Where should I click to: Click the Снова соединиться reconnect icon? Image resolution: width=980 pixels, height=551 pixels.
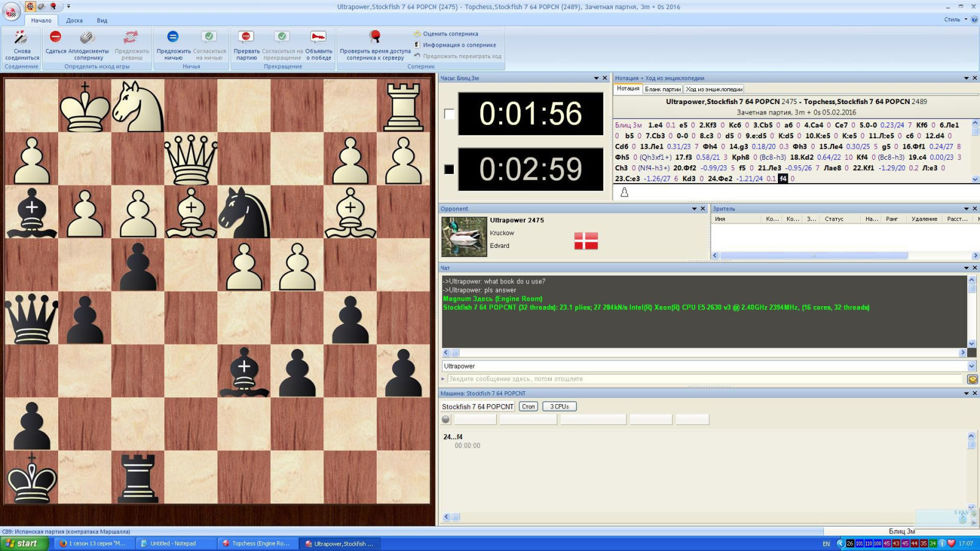pyautogui.click(x=21, y=37)
